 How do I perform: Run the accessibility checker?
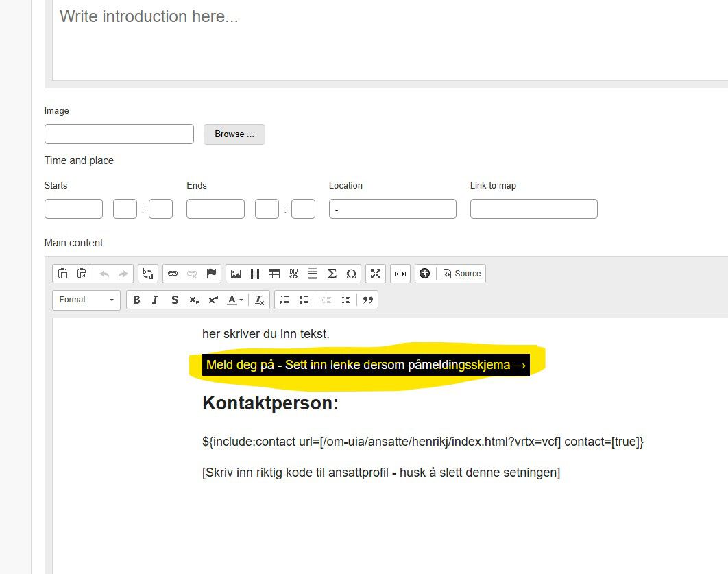(425, 274)
